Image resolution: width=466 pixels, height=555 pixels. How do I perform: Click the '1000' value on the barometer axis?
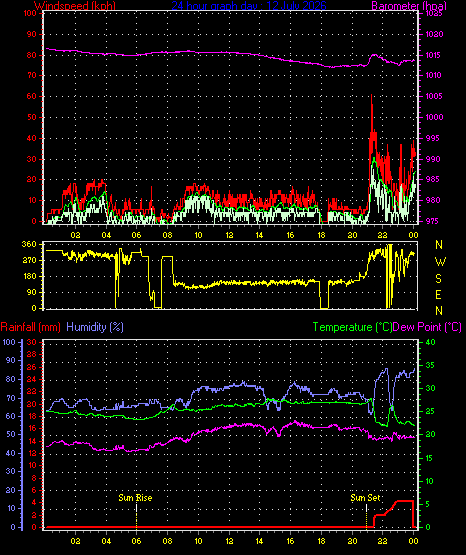click(x=434, y=117)
